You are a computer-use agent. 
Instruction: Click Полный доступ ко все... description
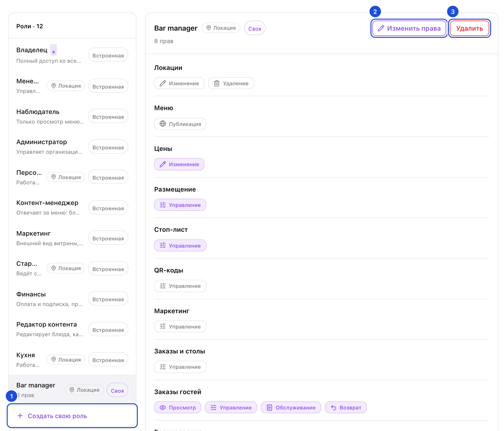pyautogui.click(x=49, y=61)
